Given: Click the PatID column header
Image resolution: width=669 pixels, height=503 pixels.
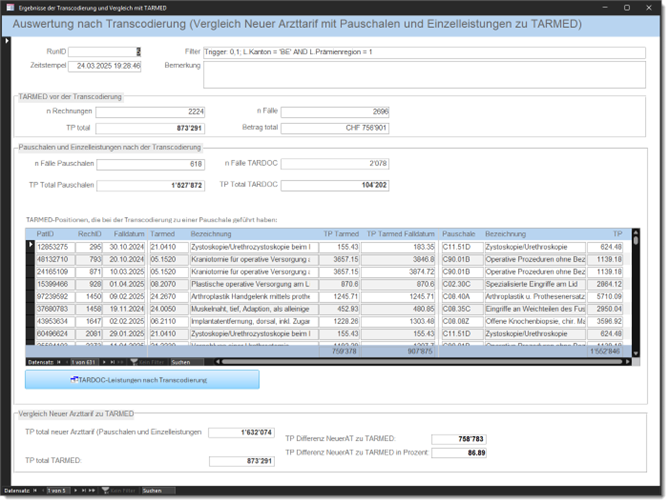Looking at the screenshot, I should point(45,234).
